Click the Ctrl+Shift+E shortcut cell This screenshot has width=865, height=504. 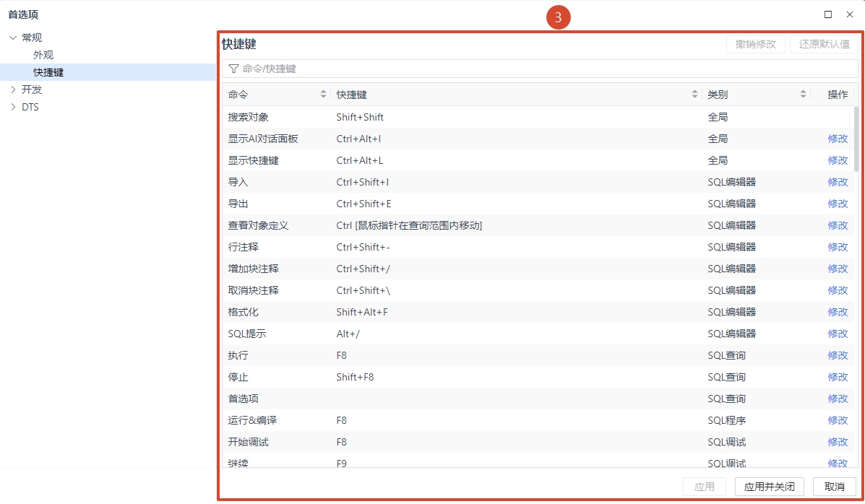(363, 204)
